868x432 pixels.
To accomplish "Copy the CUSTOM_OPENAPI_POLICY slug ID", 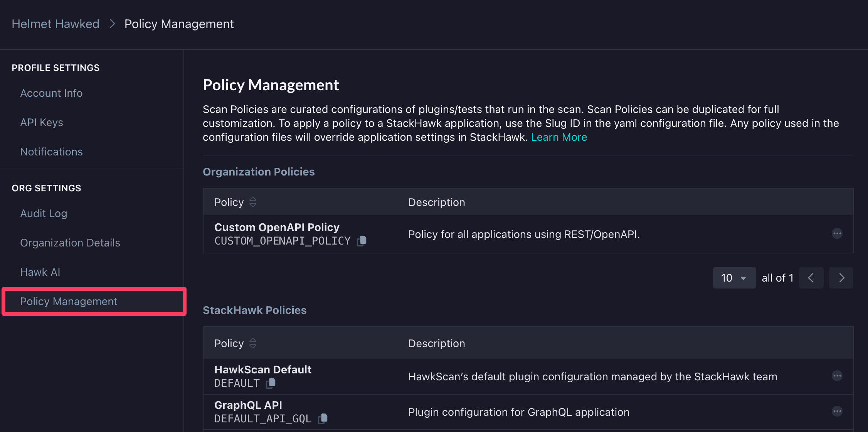I will click(362, 241).
